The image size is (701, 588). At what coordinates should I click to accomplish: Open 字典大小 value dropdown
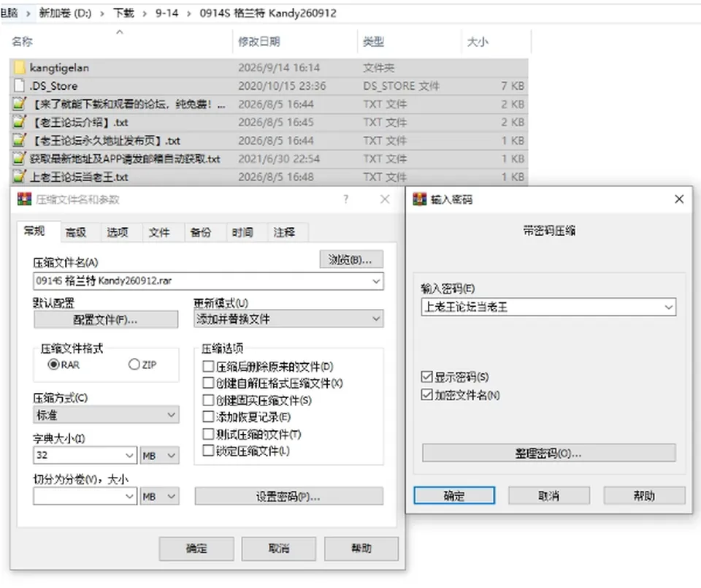[x=129, y=455]
